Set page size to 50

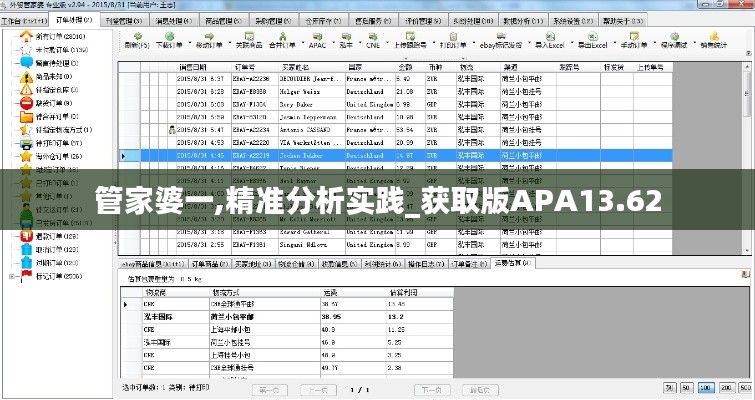[687, 387]
